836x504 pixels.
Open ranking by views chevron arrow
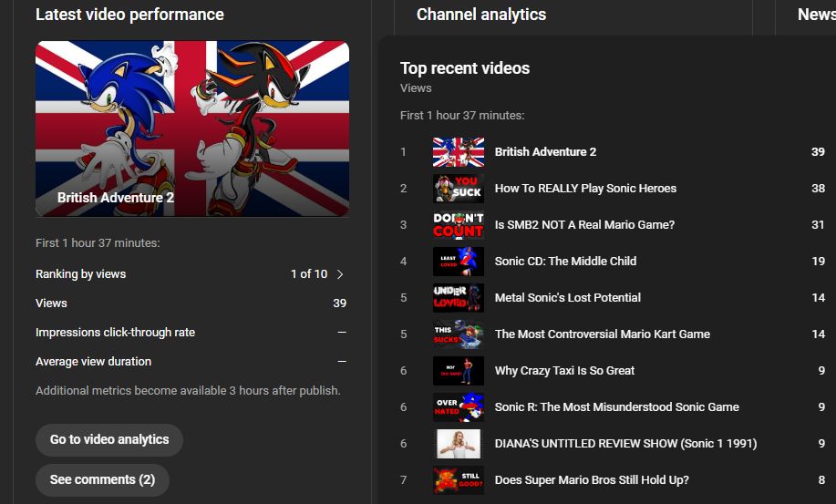coord(340,274)
